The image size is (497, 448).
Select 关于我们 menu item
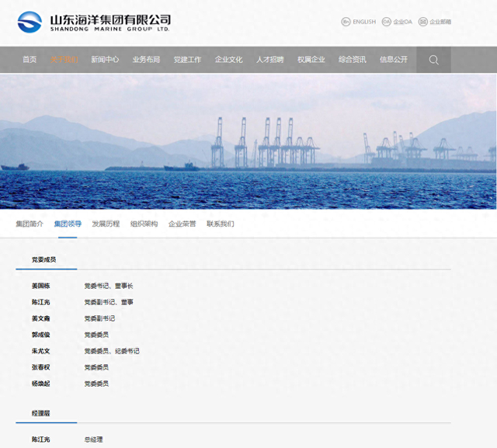tap(64, 60)
